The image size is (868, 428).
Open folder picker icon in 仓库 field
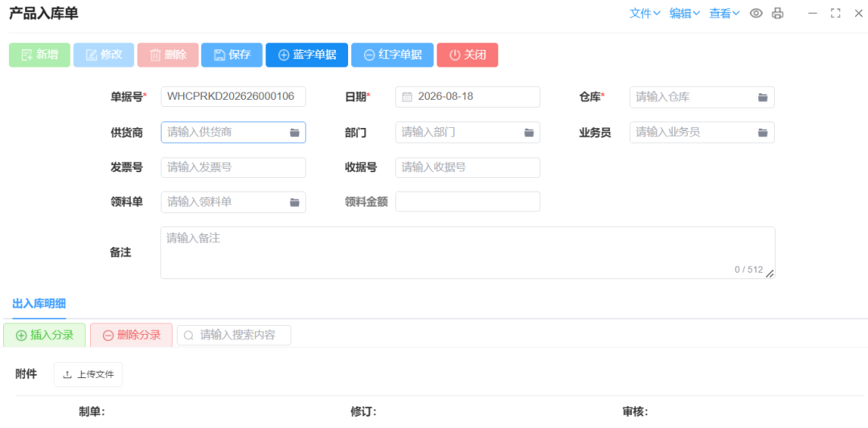pos(763,97)
